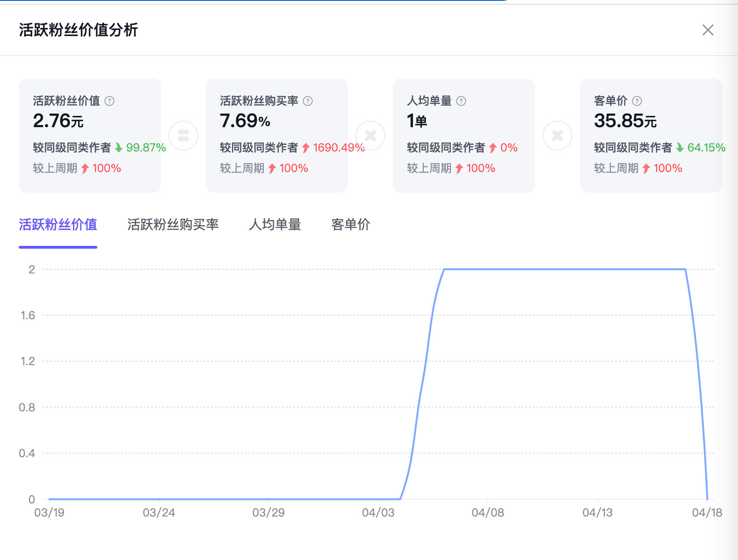Close the 活跃粉丝价值分析 panel
The height and width of the screenshot is (560, 738).
[708, 30]
